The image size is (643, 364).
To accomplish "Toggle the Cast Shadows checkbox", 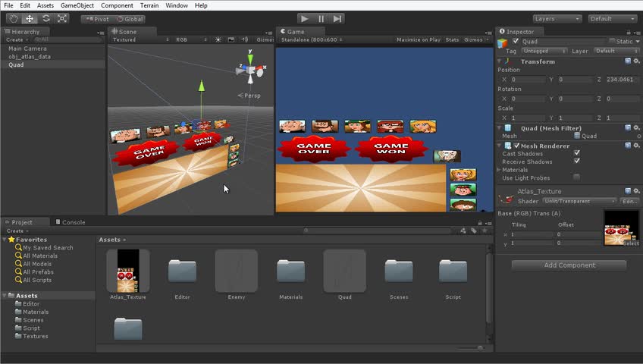I will (577, 153).
